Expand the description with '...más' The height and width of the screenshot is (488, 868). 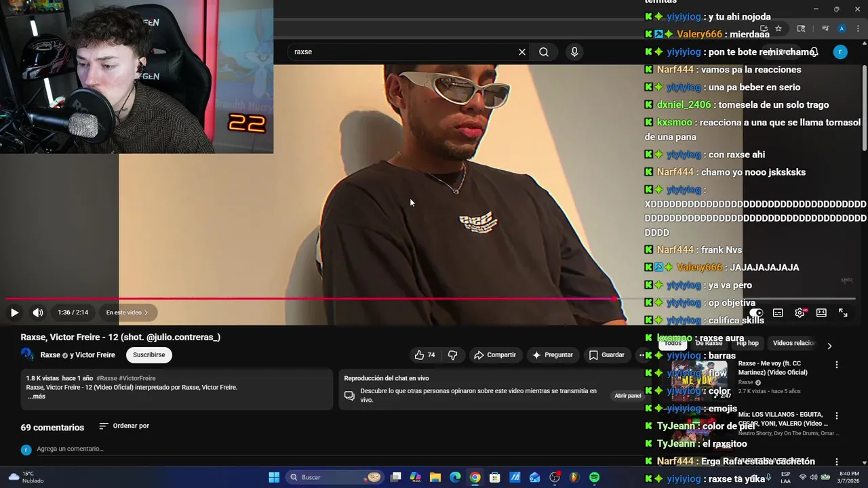pos(37,396)
